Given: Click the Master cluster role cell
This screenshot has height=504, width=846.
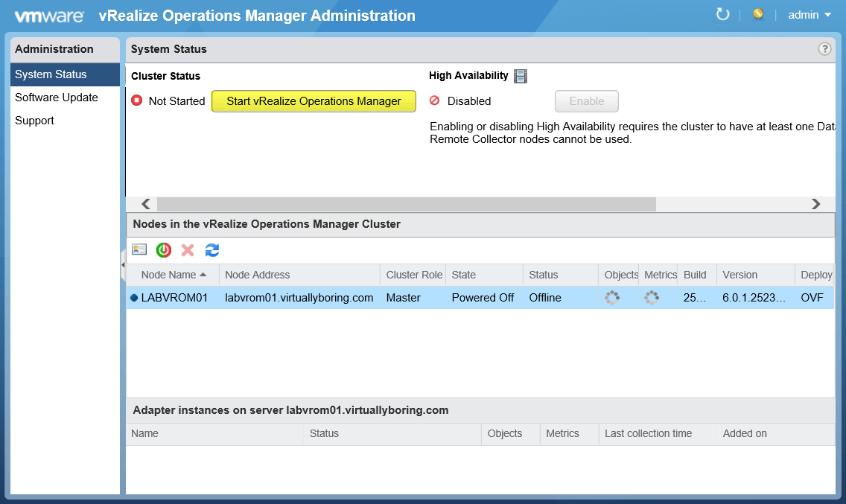Looking at the screenshot, I should pos(403,298).
